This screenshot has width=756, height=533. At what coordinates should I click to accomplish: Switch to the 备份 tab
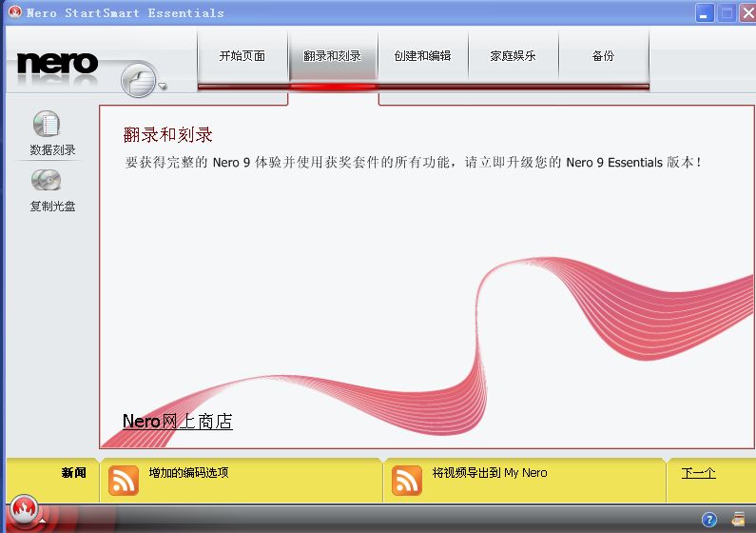click(x=603, y=56)
